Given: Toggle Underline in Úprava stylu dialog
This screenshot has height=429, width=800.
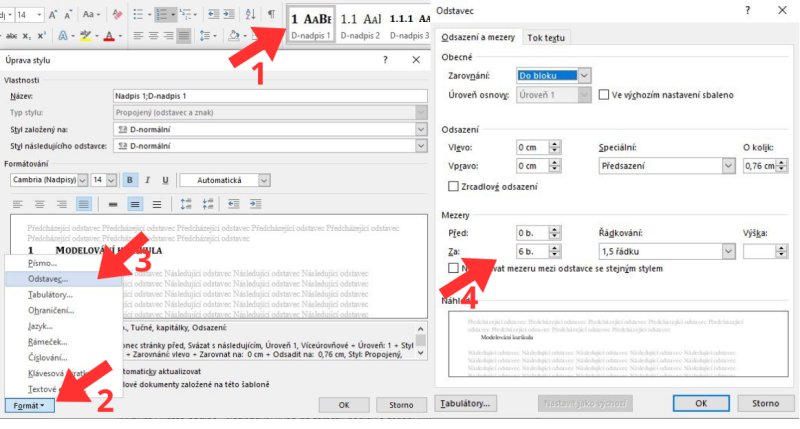Looking at the screenshot, I should pyautogui.click(x=165, y=180).
